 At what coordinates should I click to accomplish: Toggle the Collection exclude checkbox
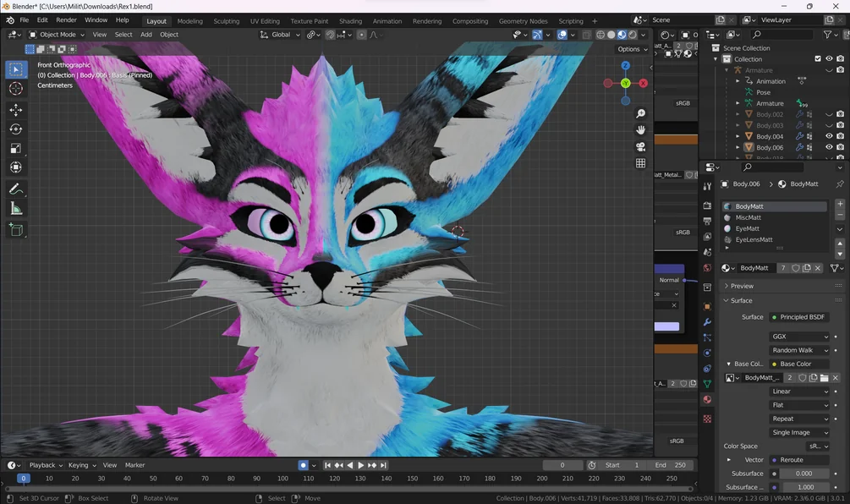[818, 58]
